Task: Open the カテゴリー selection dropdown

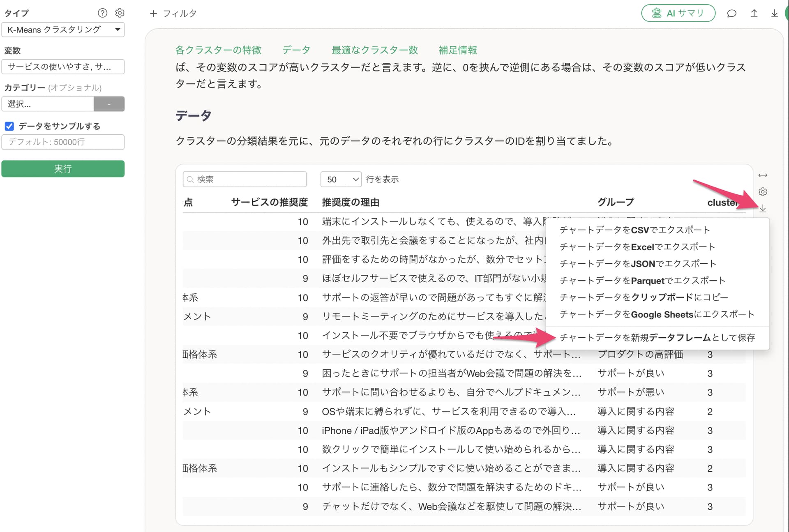Action: (48, 104)
